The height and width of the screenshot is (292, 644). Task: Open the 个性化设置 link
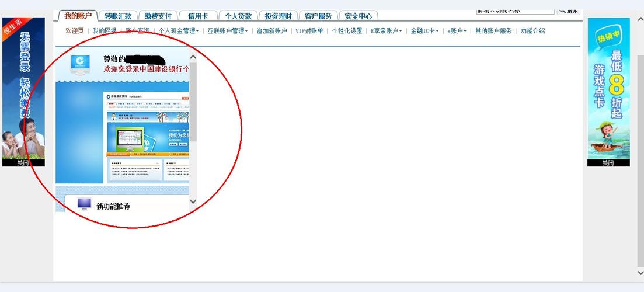pos(347,31)
